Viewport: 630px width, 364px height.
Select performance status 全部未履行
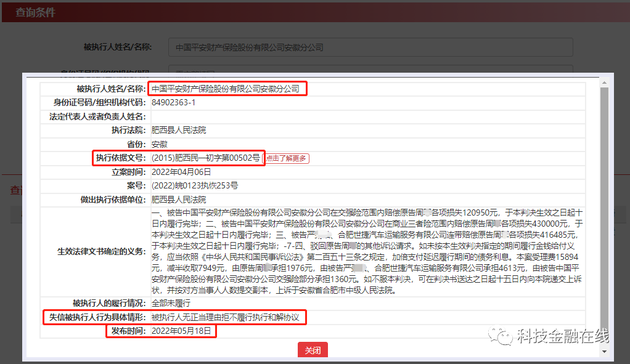[x=171, y=303]
